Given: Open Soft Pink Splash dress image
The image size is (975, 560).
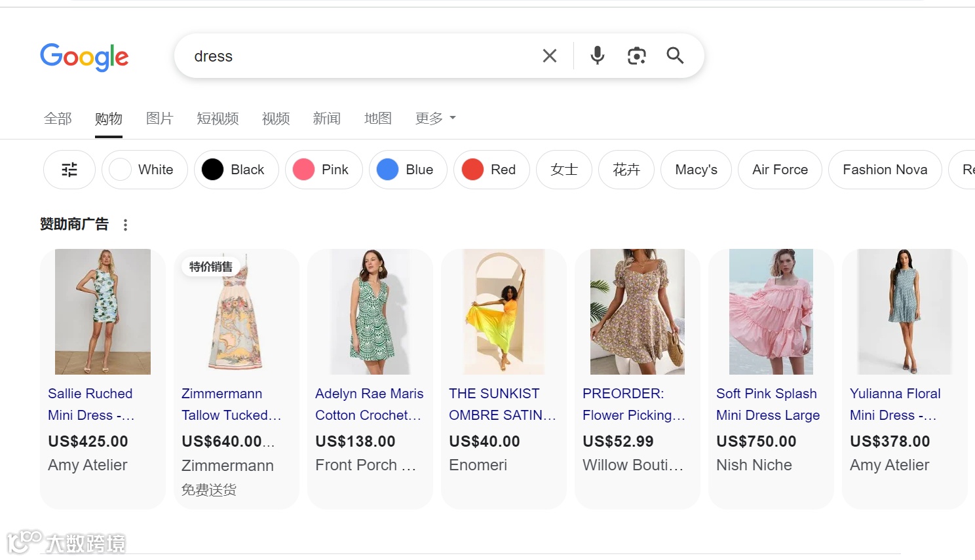Looking at the screenshot, I should [771, 312].
